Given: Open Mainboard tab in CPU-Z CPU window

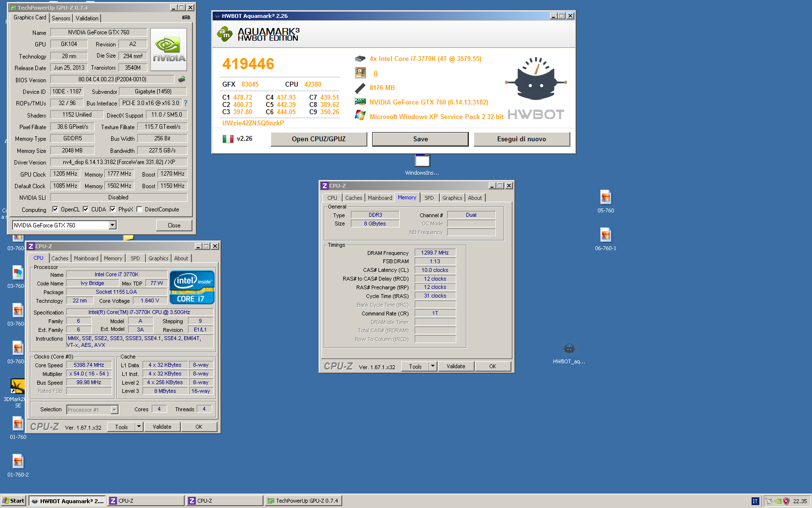Looking at the screenshot, I should tap(86, 258).
